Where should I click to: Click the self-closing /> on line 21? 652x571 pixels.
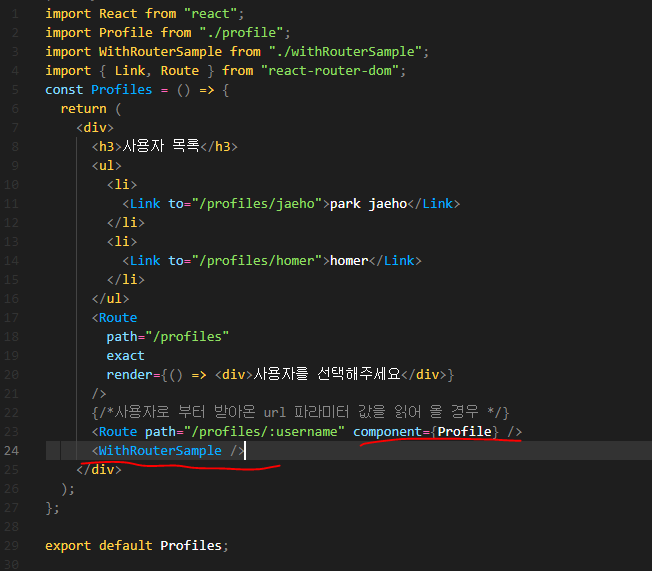pos(99,393)
